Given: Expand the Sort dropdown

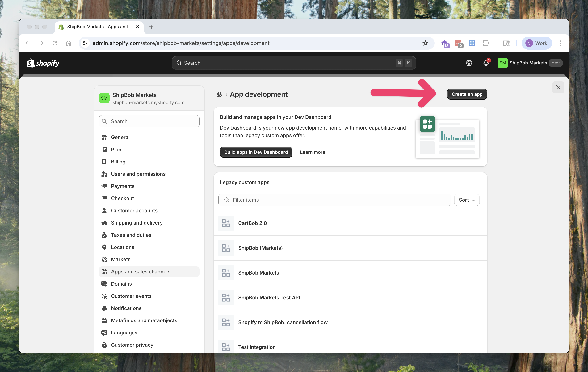Looking at the screenshot, I should click(x=467, y=200).
